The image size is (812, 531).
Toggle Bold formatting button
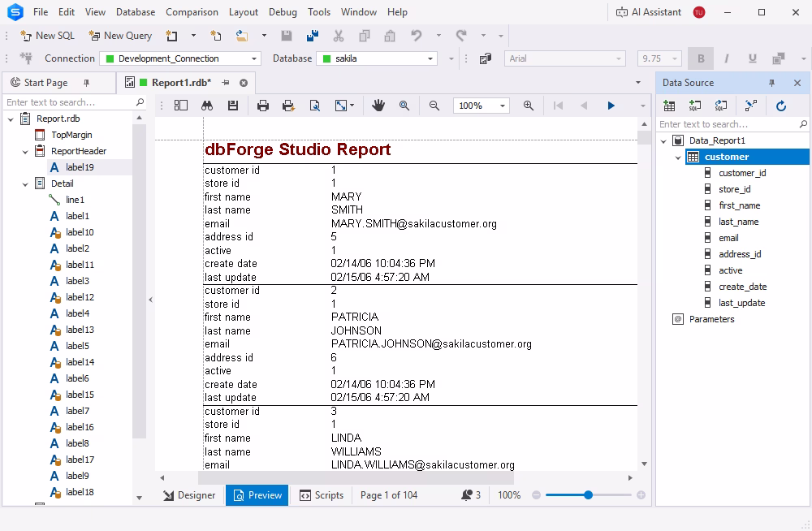click(701, 58)
